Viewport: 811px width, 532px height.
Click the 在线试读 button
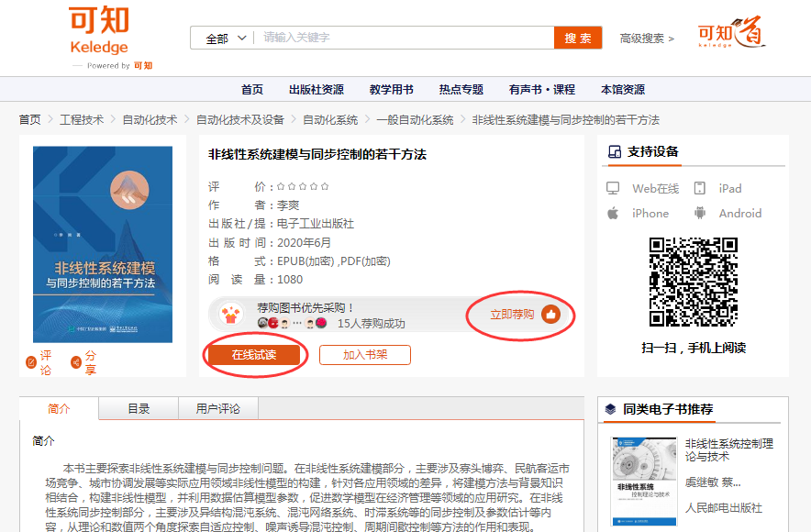(254, 355)
